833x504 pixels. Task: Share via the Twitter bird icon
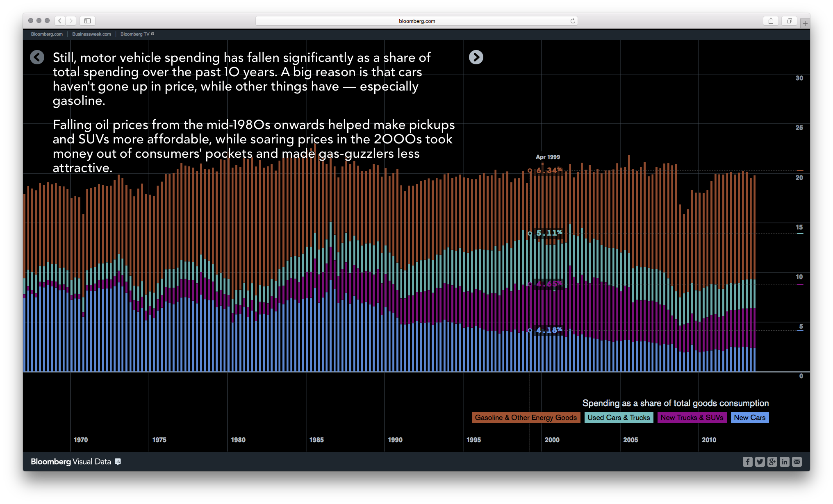(760, 462)
